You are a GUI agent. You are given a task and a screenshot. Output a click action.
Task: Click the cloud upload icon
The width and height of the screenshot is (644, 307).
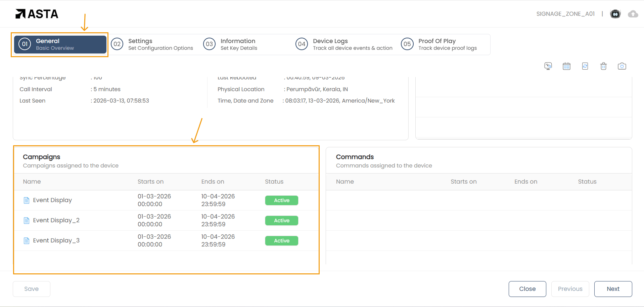point(633,14)
